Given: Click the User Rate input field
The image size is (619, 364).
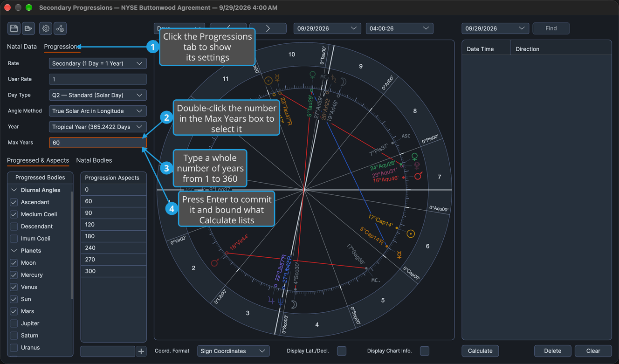Looking at the screenshot, I should pos(98,79).
